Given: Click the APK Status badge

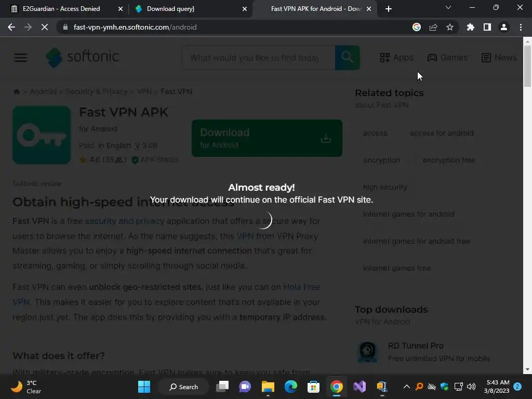Looking at the screenshot, I should (x=155, y=159).
